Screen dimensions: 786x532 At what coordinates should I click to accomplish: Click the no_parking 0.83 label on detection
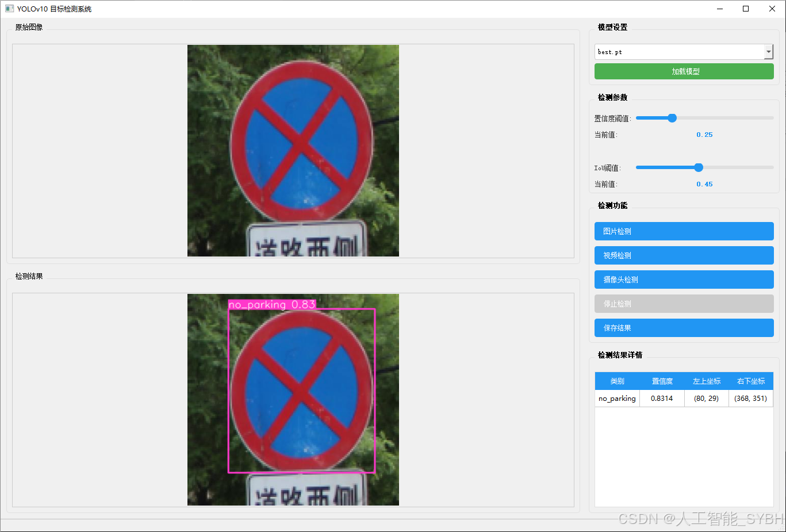[272, 305]
